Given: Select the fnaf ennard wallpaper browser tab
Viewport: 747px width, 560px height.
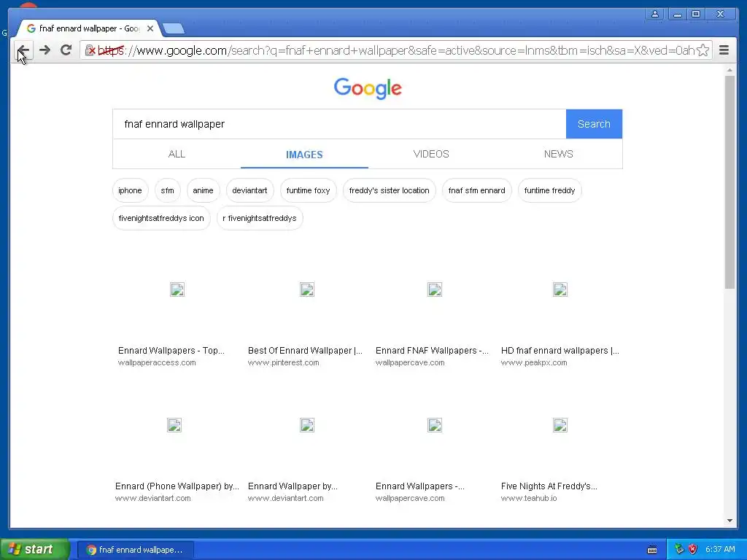Looking at the screenshot, I should pos(88,28).
